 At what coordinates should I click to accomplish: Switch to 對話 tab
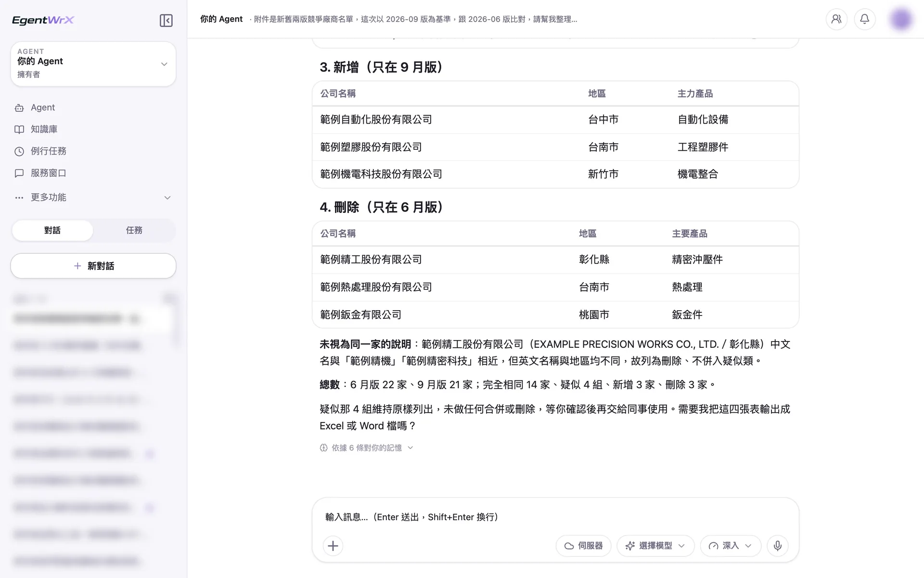[x=52, y=230]
